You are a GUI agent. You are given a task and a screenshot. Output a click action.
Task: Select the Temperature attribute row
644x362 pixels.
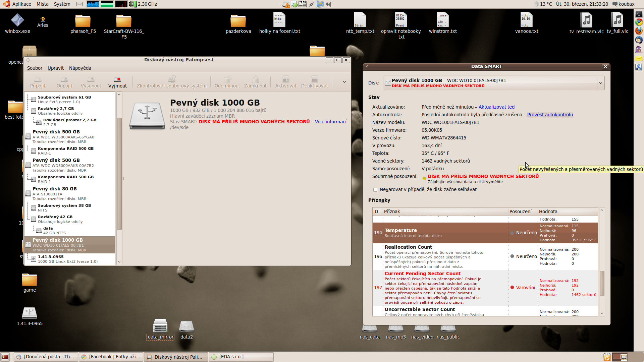[x=485, y=233]
